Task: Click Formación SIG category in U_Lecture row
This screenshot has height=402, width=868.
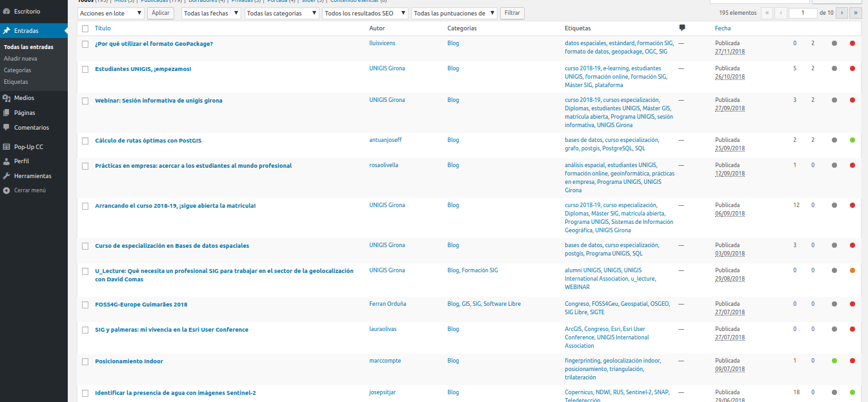Action: click(x=479, y=270)
